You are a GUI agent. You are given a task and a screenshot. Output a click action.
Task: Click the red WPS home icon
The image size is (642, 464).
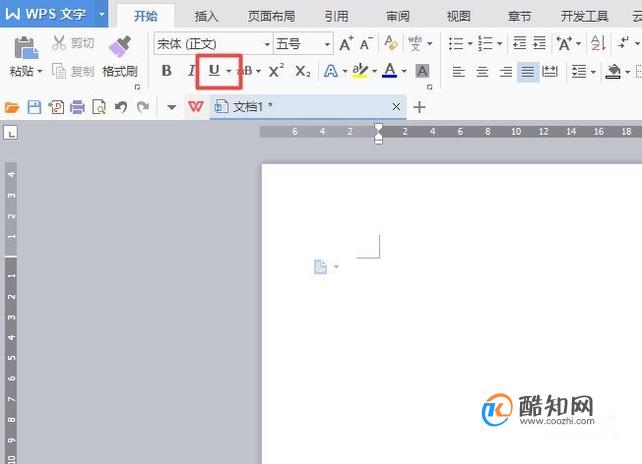pos(195,107)
